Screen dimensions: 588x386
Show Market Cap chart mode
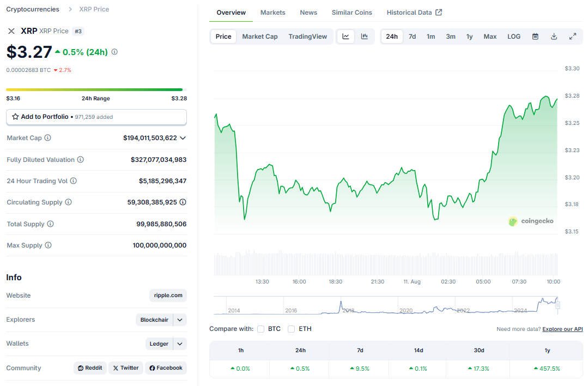(x=260, y=37)
